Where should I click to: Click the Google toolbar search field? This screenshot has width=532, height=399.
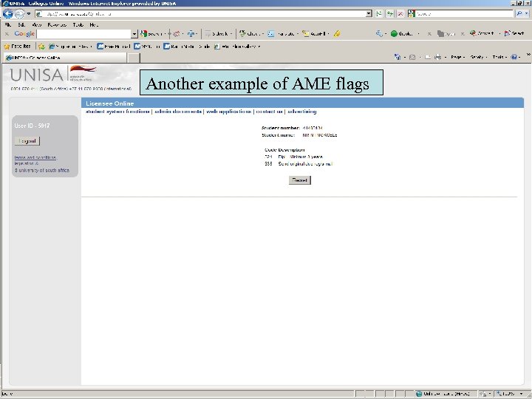[83, 33]
